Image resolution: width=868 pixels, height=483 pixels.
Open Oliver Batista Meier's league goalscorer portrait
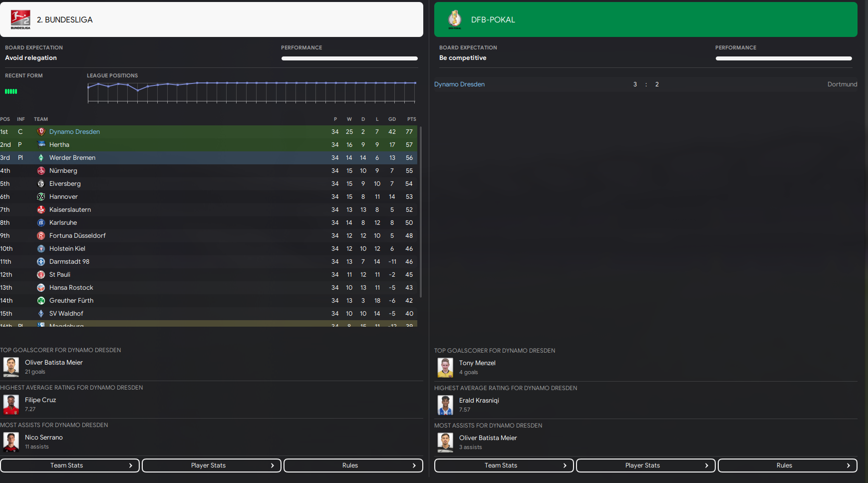(x=11, y=367)
